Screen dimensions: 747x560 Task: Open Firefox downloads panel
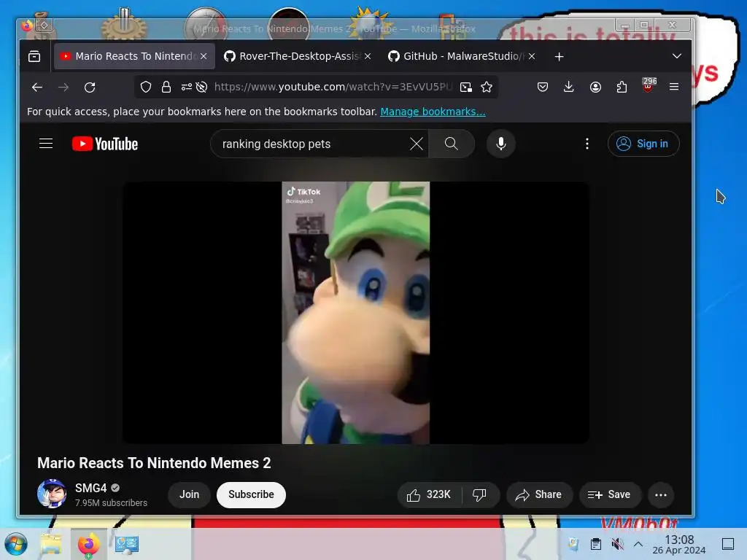tap(568, 87)
